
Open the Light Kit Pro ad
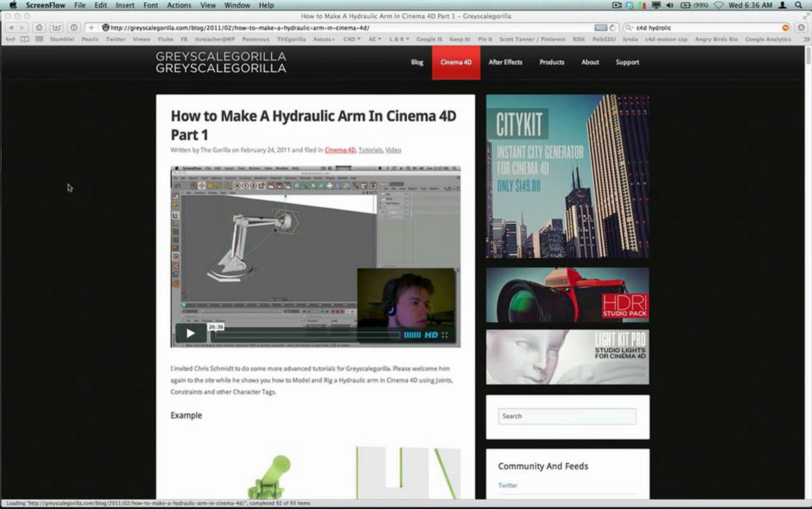click(x=568, y=357)
